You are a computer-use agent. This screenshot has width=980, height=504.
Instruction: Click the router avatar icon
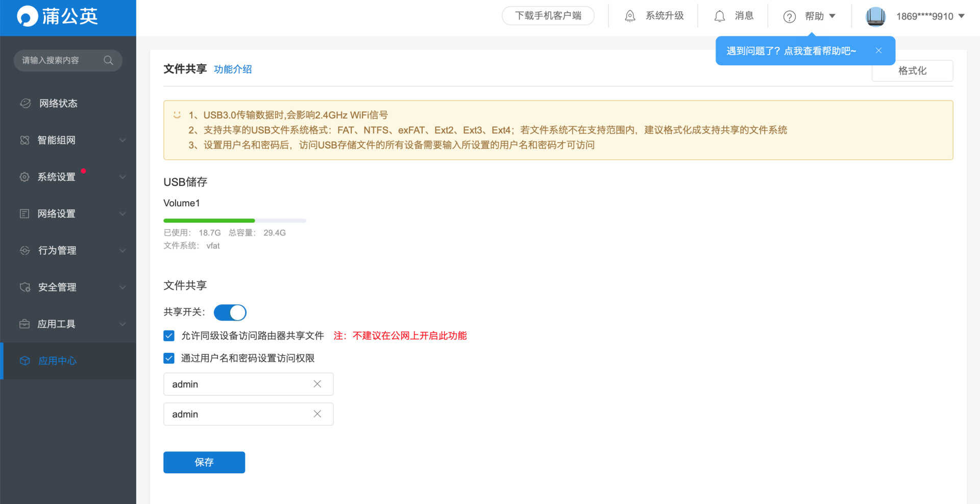(x=875, y=16)
